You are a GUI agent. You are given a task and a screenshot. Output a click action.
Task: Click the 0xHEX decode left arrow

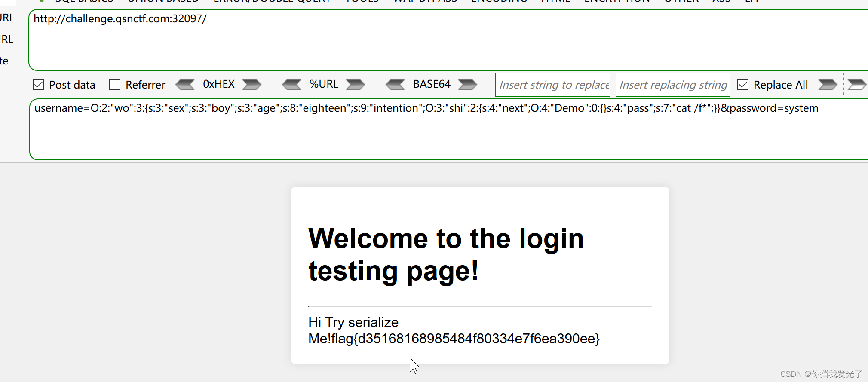tap(185, 85)
